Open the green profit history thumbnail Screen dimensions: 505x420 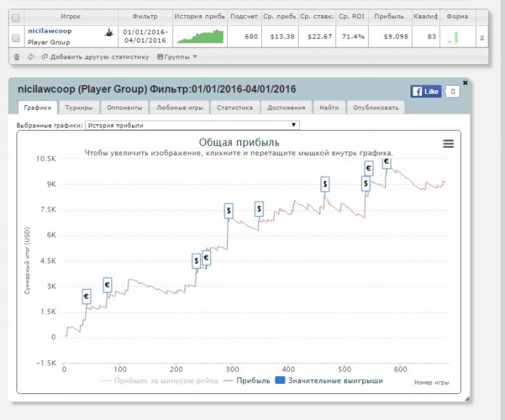pos(200,36)
